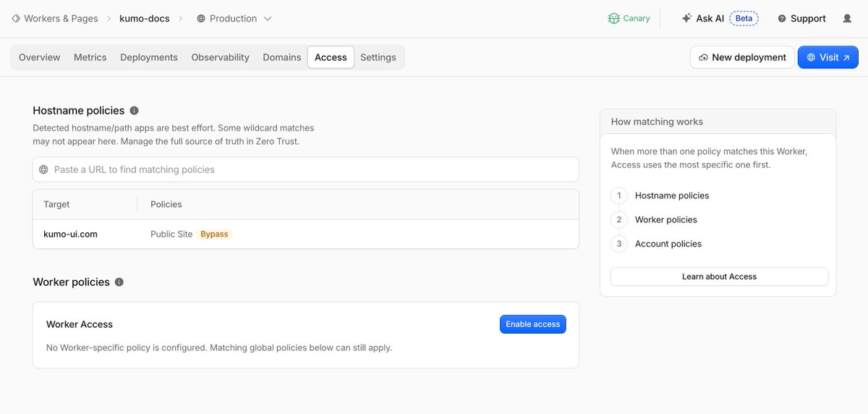Click the cloud icon in New deployment
Screen dimensions: 868x414
(704, 57)
